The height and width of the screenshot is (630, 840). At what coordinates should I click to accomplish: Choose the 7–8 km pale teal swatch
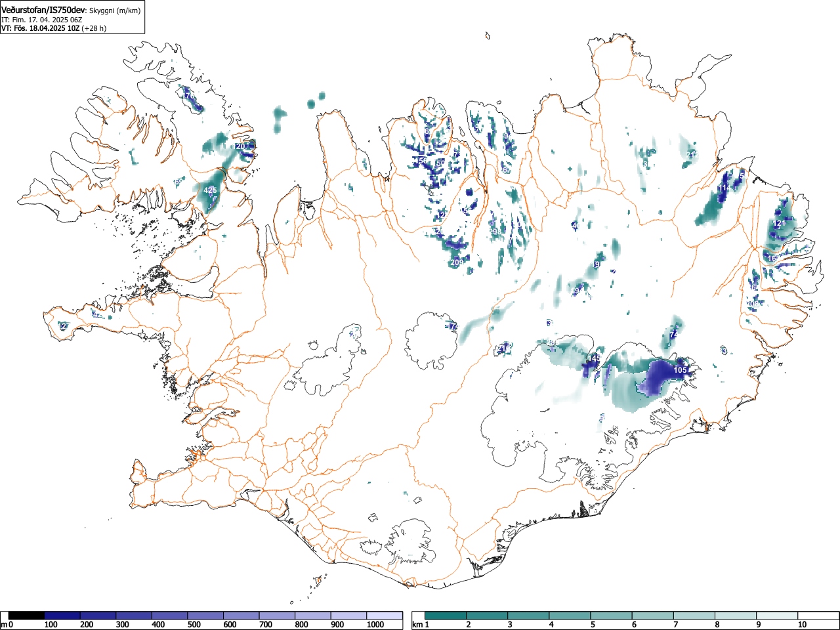pyautogui.click(x=694, y=616)
